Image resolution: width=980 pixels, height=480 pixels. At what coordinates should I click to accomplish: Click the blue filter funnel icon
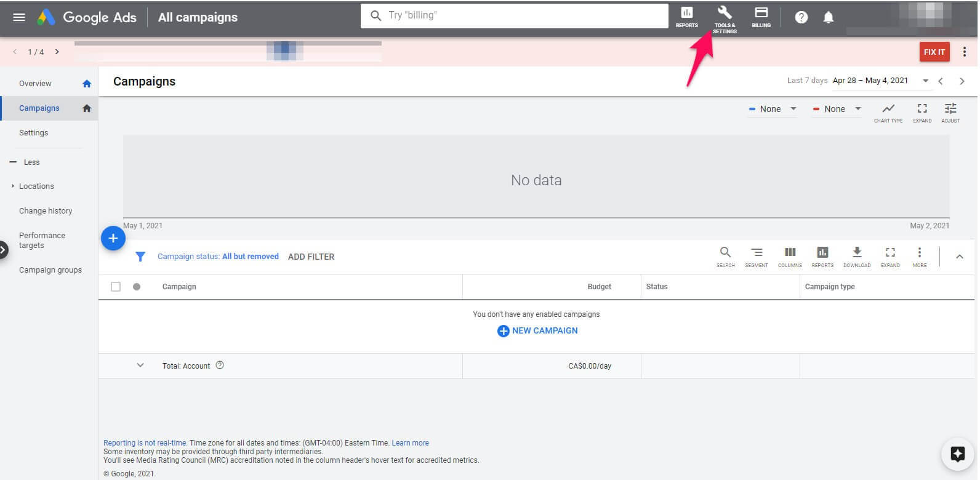click(140, 257)
